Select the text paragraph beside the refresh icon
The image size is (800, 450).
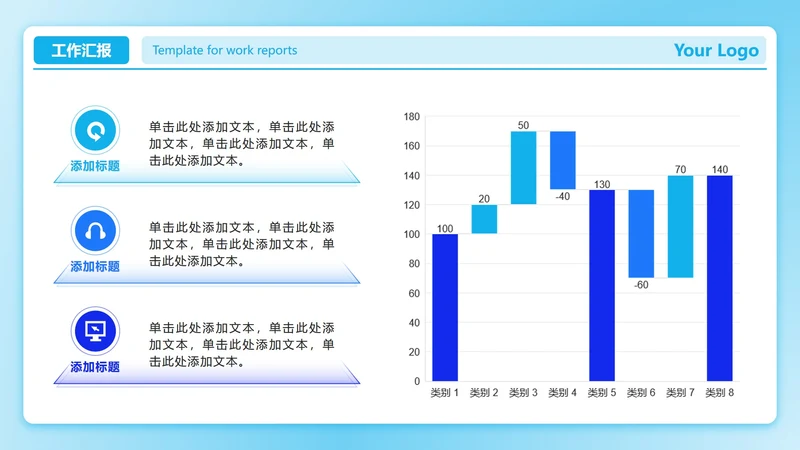click(242, 144)
